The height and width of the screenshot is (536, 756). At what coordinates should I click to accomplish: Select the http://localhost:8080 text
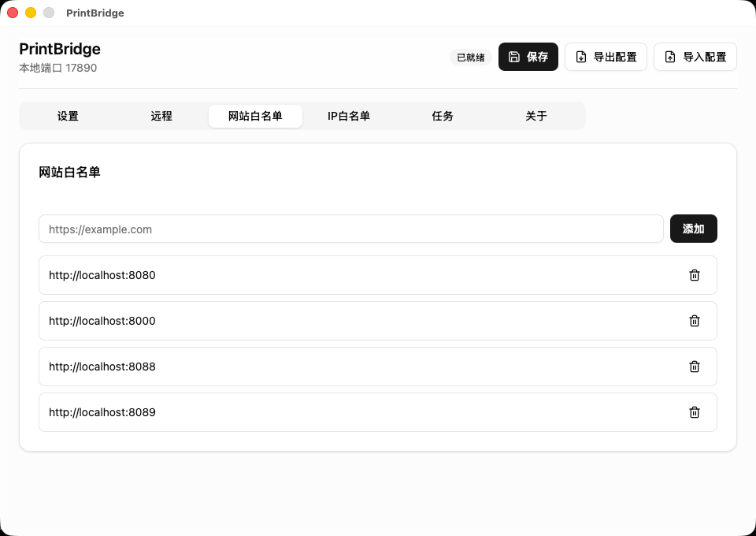point(102,275)
